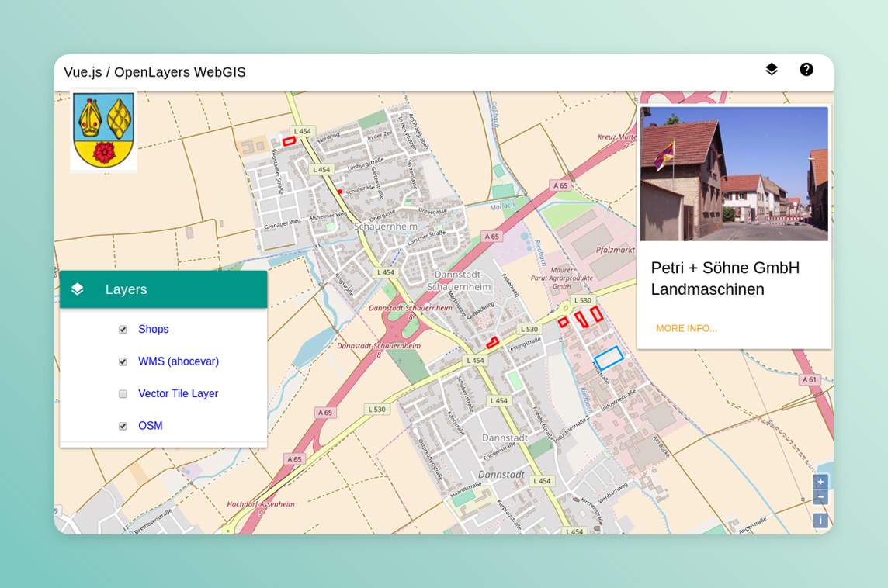
Task: Click the Petri + Söhne GmbH Landmaschinen heading
Action: coord(725,278)
